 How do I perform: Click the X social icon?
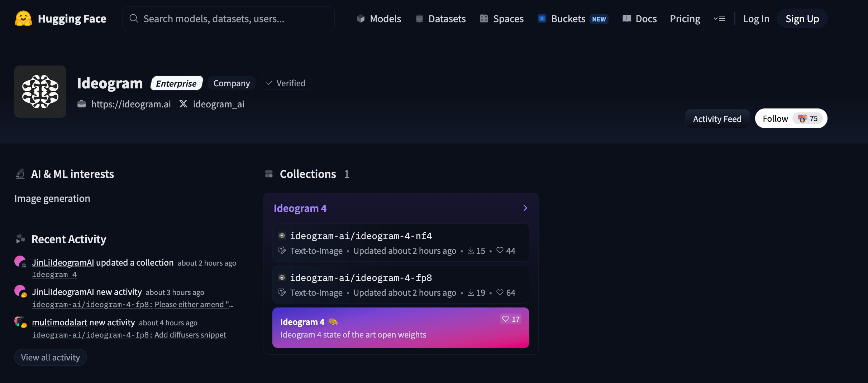point(183,104)
